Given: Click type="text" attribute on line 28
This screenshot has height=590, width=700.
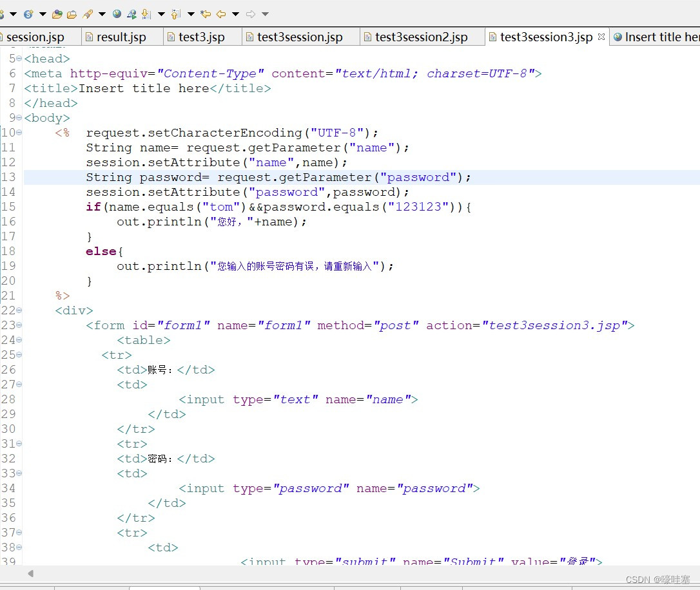Looking at the screenshot, I should (x=275, y=399).
